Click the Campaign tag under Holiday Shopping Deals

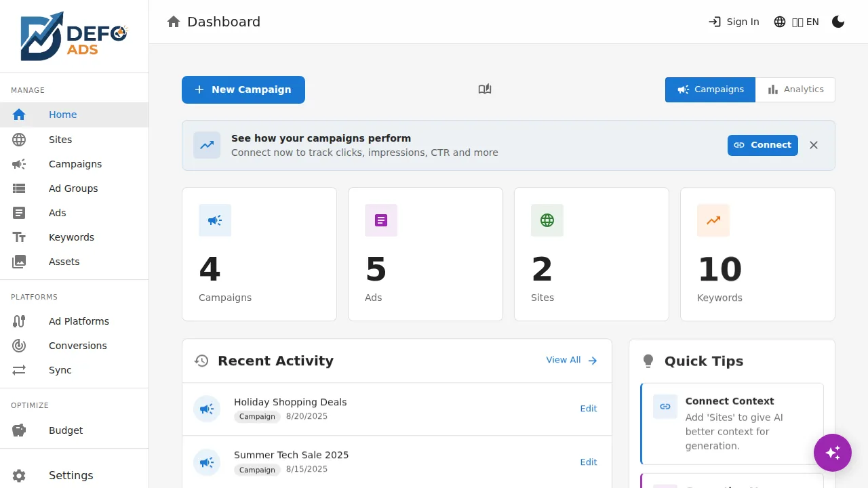[257, 417]
